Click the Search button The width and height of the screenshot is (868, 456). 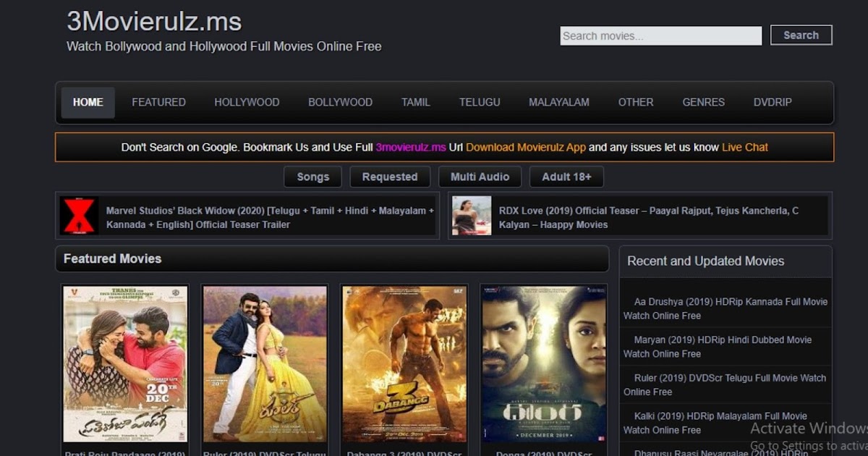click(801, 35)
